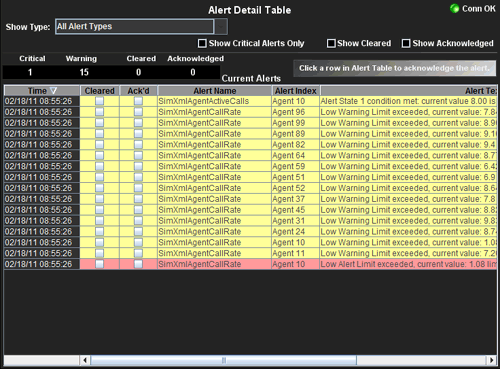
Task: Click the acknowledge alert instruction banner
Action: tap(394, 68)
